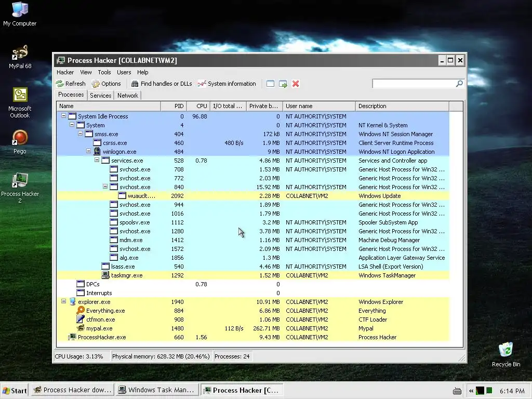The width and height of the screenshot is (532, 399).
Task: Select the taskmgr.exe process icon
Action: [105, 275]
